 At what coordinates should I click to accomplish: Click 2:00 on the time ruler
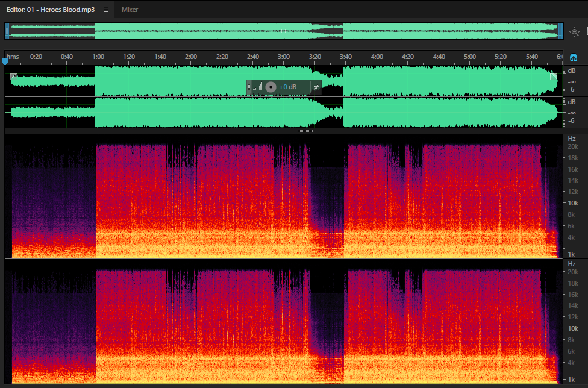(x=191, y=57)
